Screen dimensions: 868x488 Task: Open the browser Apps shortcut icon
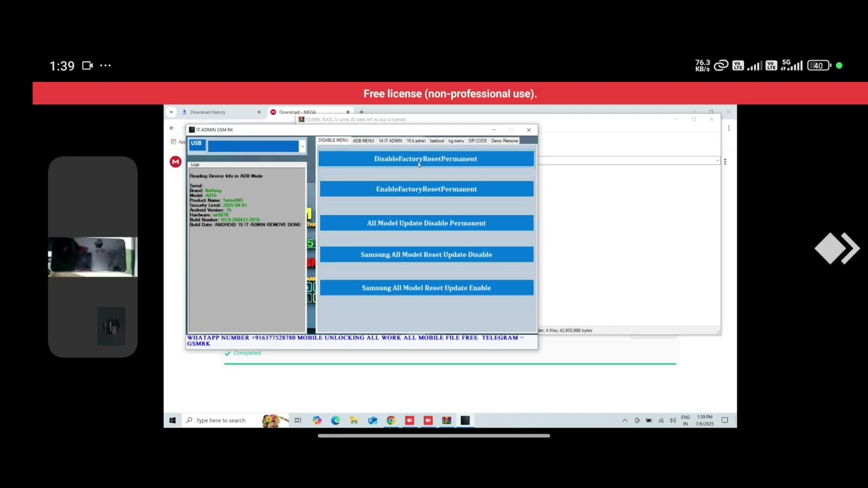pos(174,142)
